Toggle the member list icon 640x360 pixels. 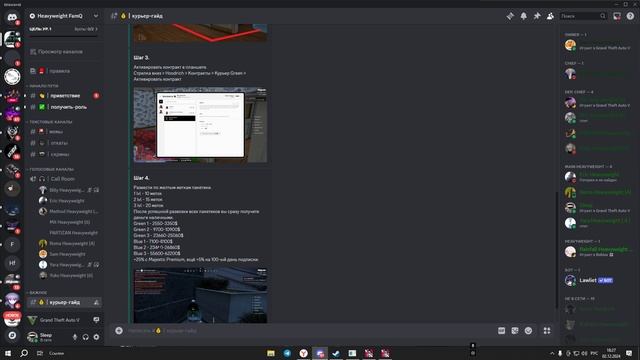pos(550,16)
